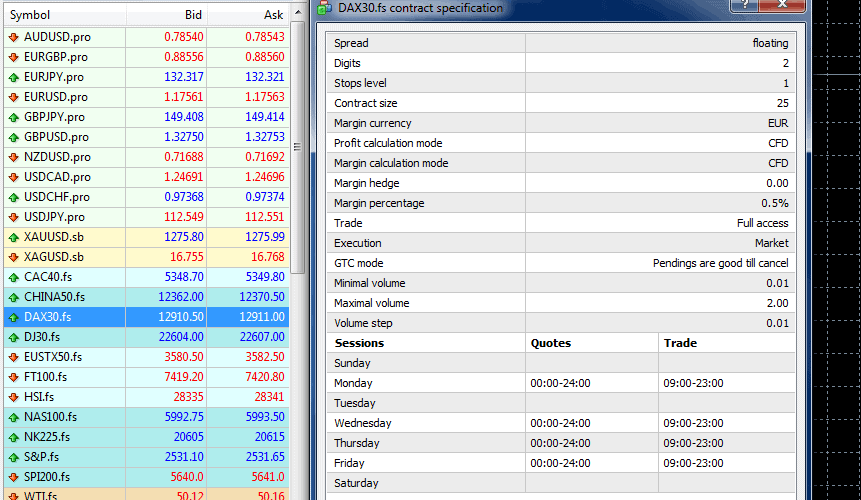Click the Trade Full access value
The height and width of the screenshot is (500, 861).
762,223
